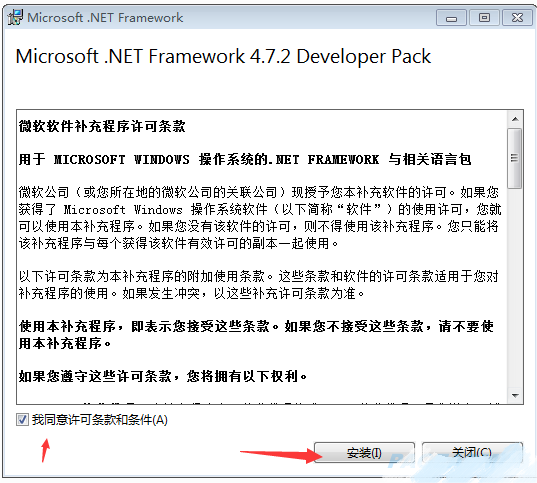Click the license paragraph starting with 微软公司
Viewport: 537px width, 483px height.
[x=260, y=218]
